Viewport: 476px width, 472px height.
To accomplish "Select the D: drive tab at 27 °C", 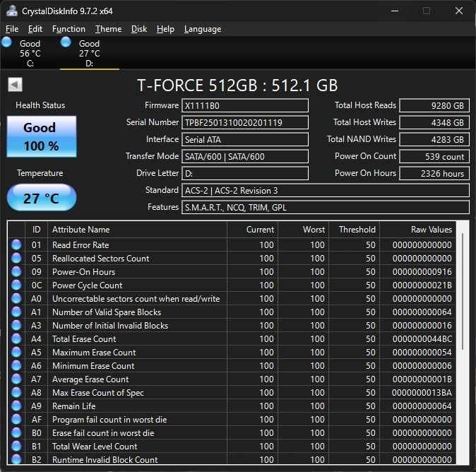I will pos(90,53).
